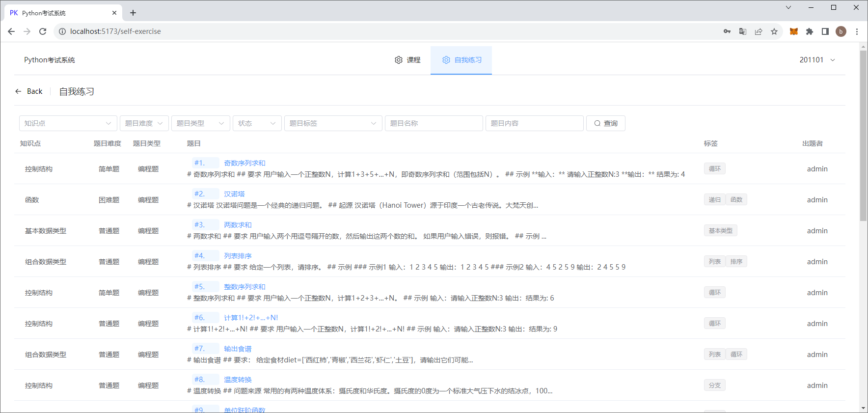
Task: Bookmark this page with the star icon
Action: click(774, 31)
